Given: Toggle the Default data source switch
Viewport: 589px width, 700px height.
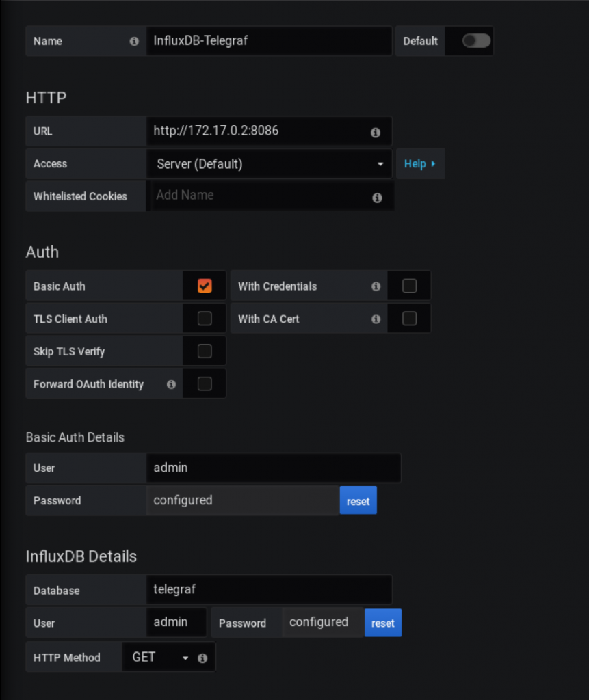Looking at the screenshot, I should click(x=476, y=41).
